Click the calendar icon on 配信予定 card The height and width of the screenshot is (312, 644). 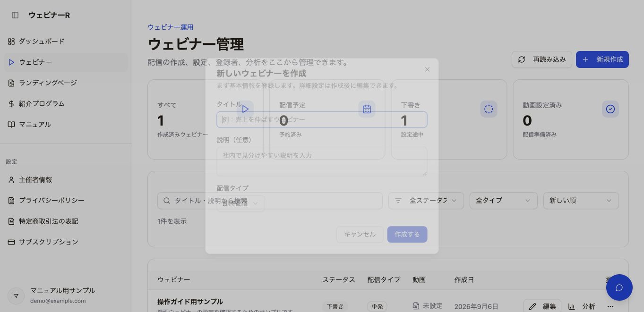point(367,109)
